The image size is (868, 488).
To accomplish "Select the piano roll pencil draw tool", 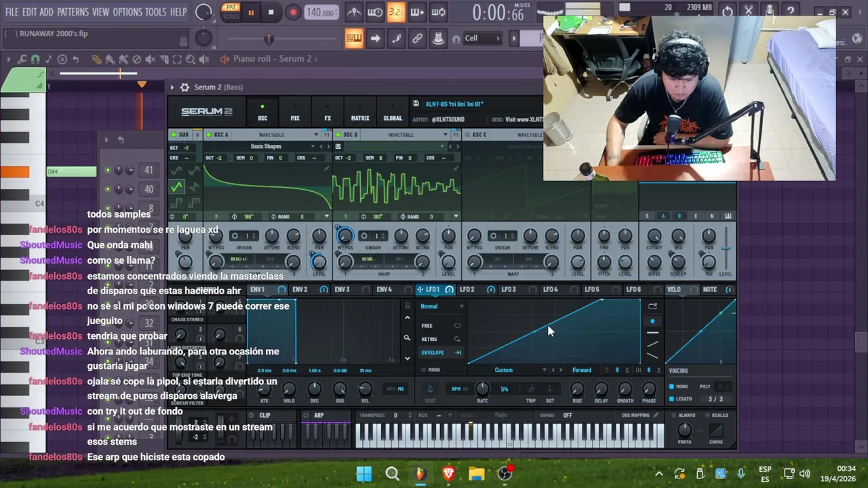I will (96, 59).
